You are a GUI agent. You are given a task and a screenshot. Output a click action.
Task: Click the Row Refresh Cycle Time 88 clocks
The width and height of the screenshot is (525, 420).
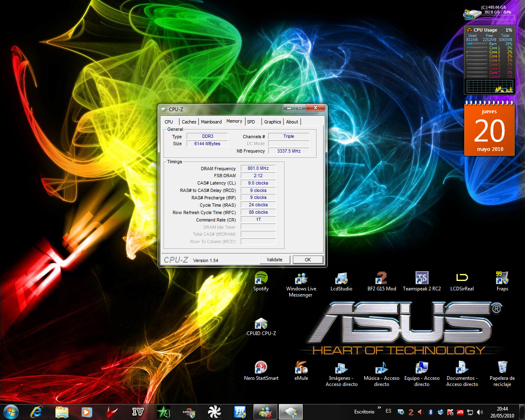pyautogui.click(x=258, y=212)
